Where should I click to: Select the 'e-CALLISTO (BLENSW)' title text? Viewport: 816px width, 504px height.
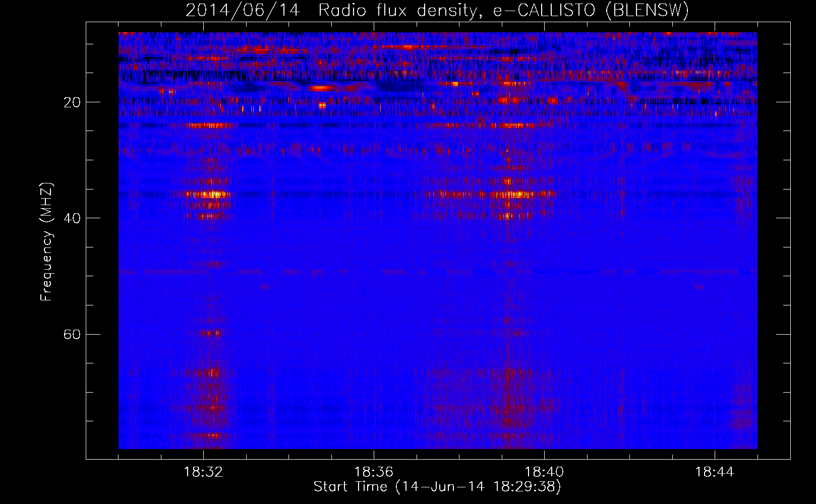click(591, 11)
